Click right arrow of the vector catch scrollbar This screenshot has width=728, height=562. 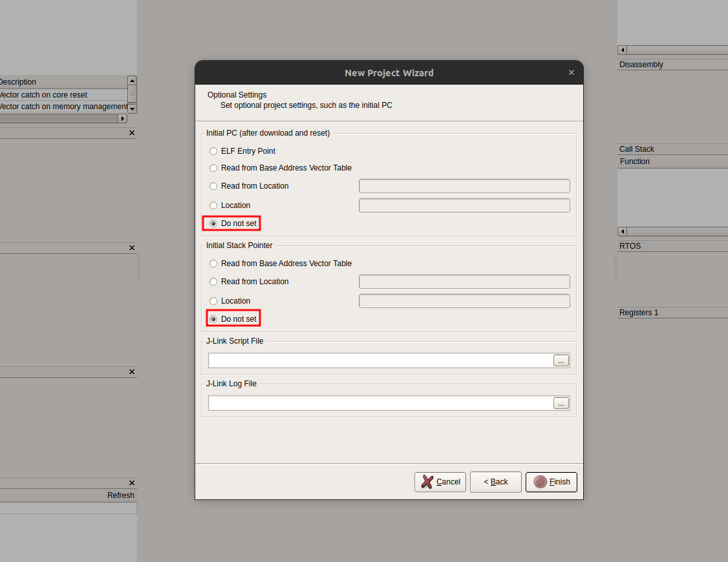click(123, 118)
